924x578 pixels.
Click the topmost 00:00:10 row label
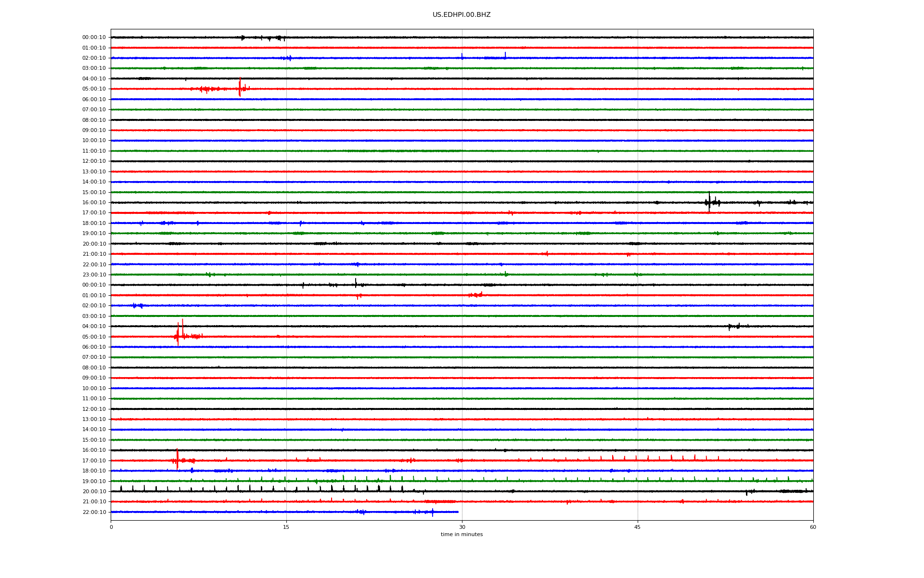click(94, 37)
